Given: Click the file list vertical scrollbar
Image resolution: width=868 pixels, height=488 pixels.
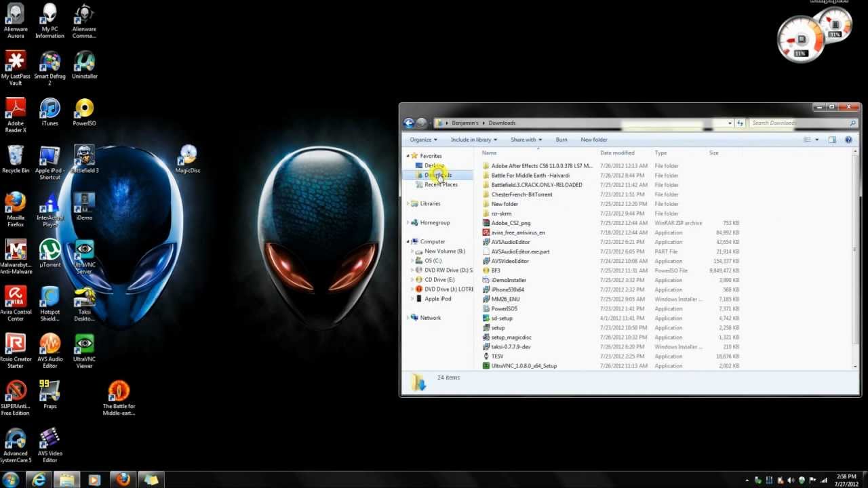Looking at the screenshot, I should [x=855, y=251].
